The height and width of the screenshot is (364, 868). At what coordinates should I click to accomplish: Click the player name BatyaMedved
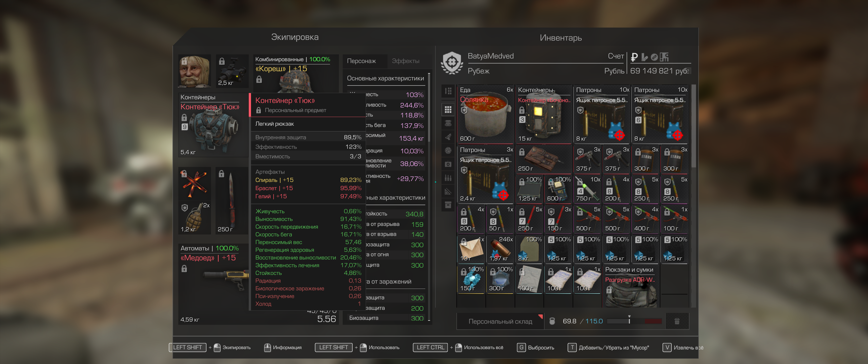tap(491, 56)
